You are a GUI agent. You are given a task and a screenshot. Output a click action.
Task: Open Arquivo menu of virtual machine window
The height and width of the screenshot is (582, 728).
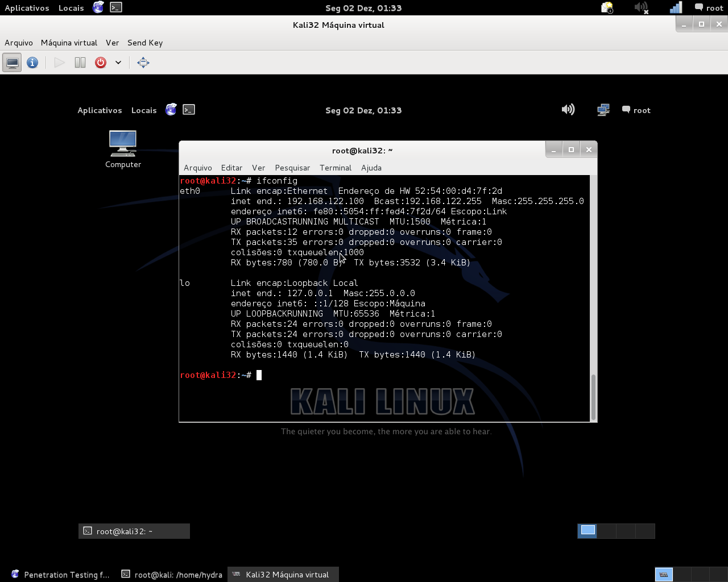[19, 43]
